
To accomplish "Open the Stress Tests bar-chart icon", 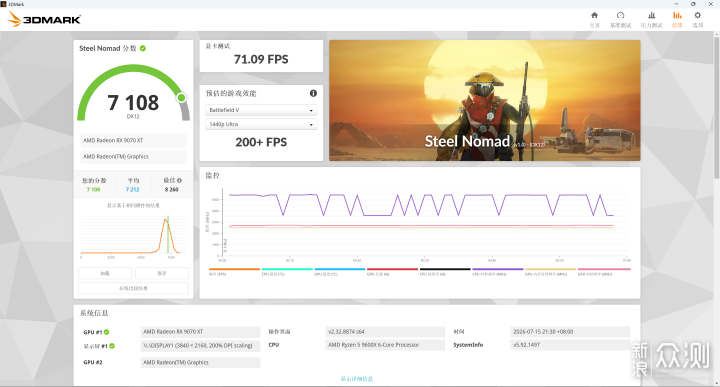I will (651, 16).
